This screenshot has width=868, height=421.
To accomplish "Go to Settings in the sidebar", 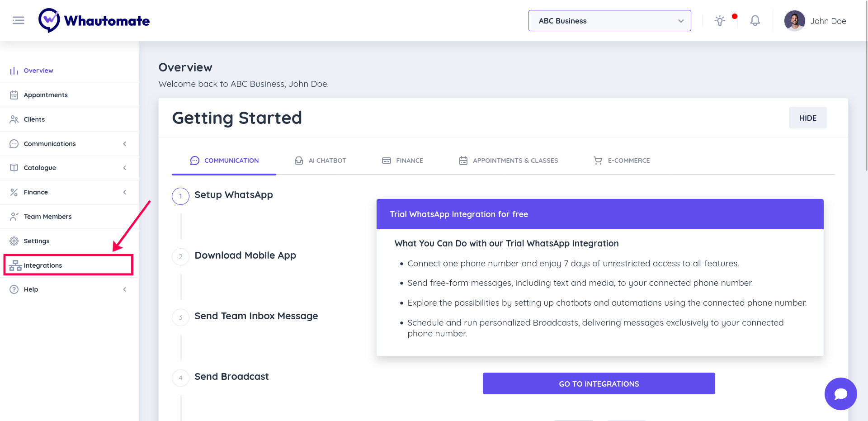I will tap(37, 241).
